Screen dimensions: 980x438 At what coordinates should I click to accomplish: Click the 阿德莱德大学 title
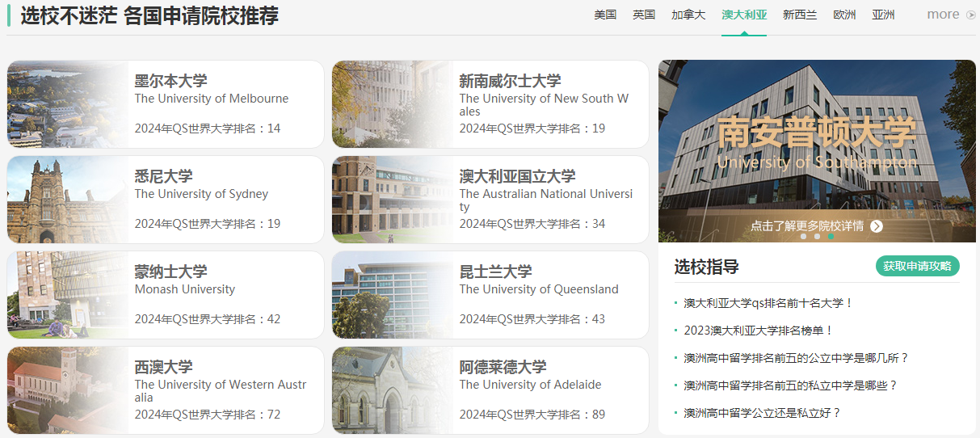click(x=503, y=367)
